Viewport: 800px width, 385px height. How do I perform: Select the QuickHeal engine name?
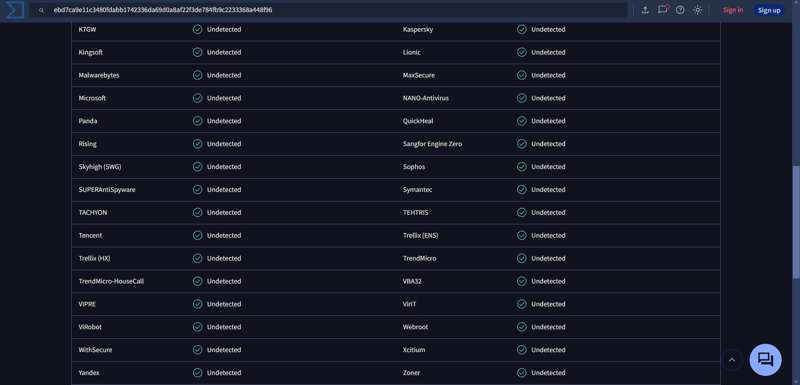418,121
